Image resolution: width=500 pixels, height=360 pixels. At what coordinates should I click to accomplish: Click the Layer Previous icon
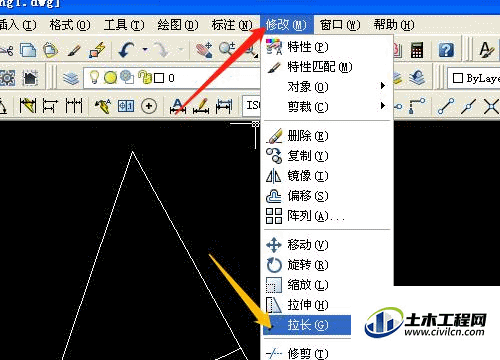(x=417, y=78)
